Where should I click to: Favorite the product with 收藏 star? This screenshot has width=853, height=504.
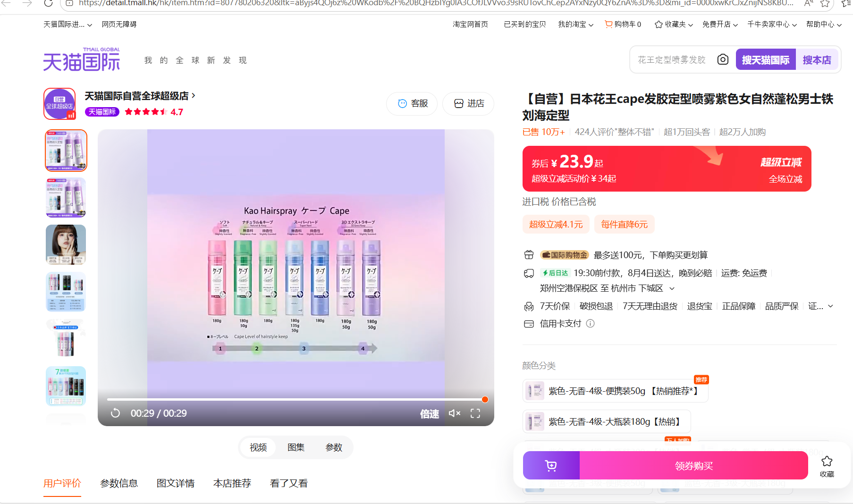tap(827, 466)
